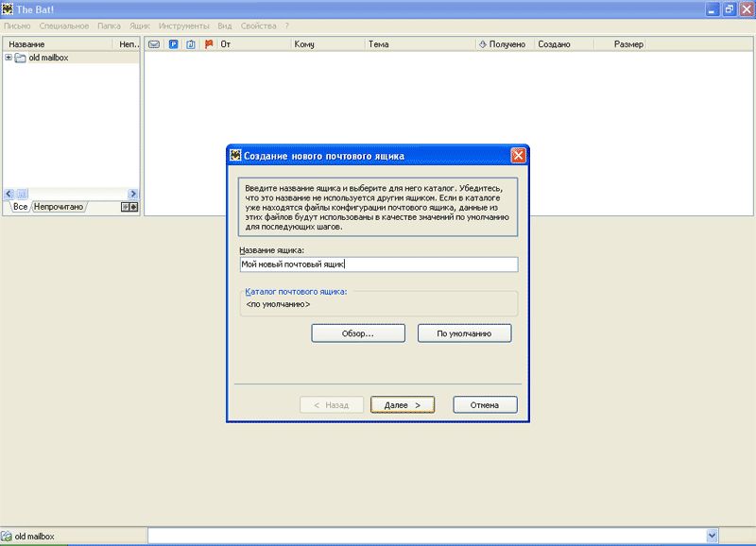Open the Вид menu
756x546 pixels.
[x=225, y=26]
